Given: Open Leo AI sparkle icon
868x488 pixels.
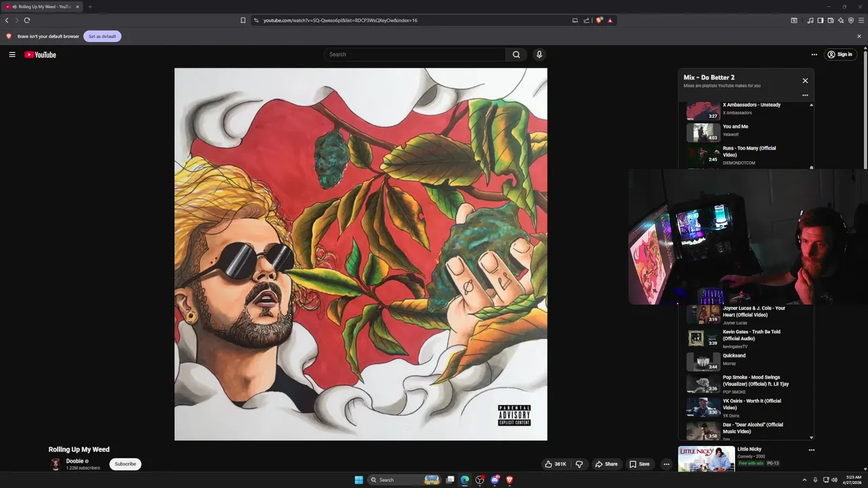Looking at the screenshot, I should (841, 20).
